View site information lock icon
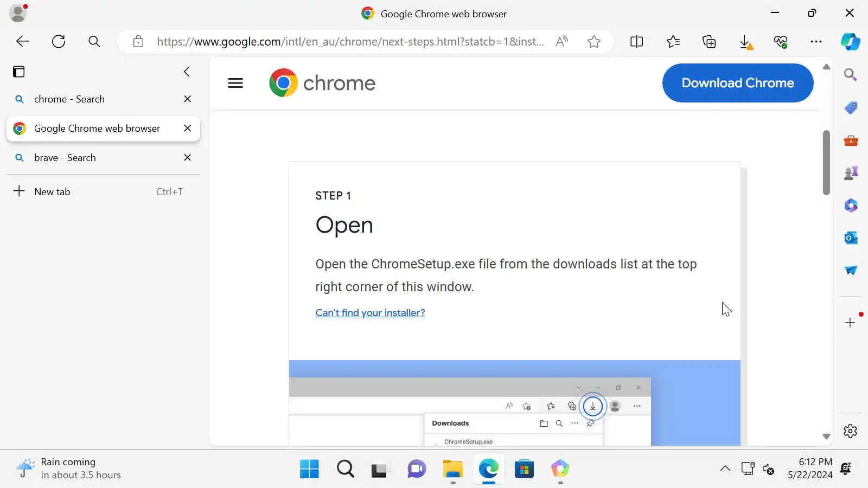This screenshot has width=868, height=488. (x=138, y=41)
